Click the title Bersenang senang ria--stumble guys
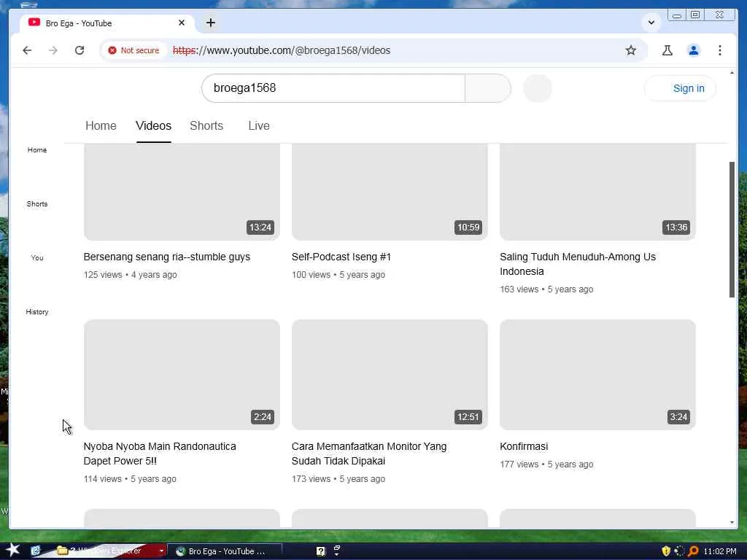Image resolution: width=747 pixels, height=560 pixels. 167,257
